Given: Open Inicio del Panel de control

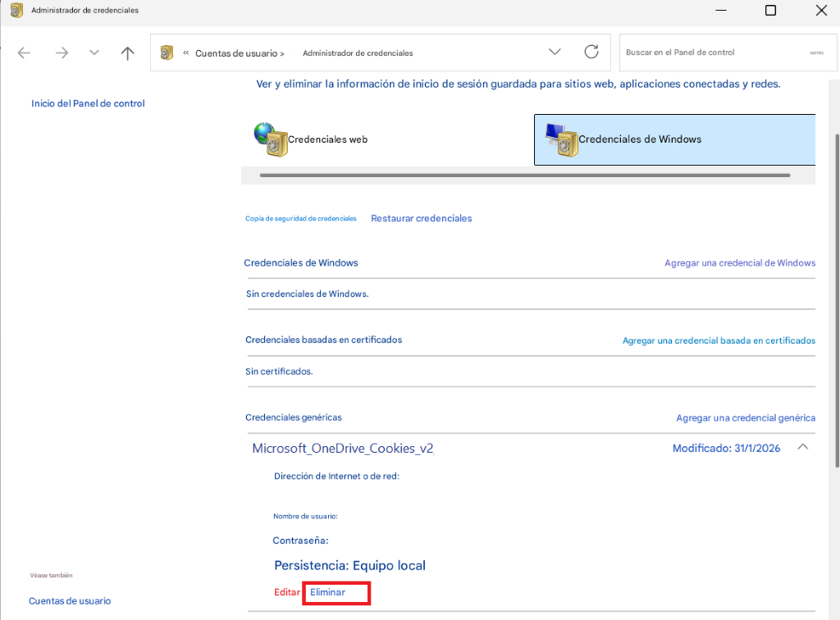Looking at the screenshot, I should 88,103.
